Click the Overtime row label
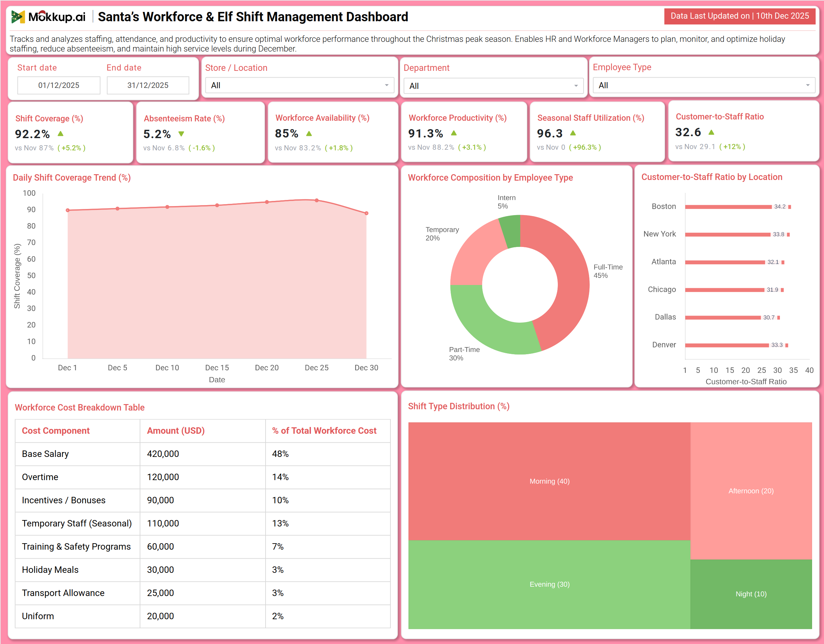The width and height of the screenshot is (824, 644). (40, 477)
